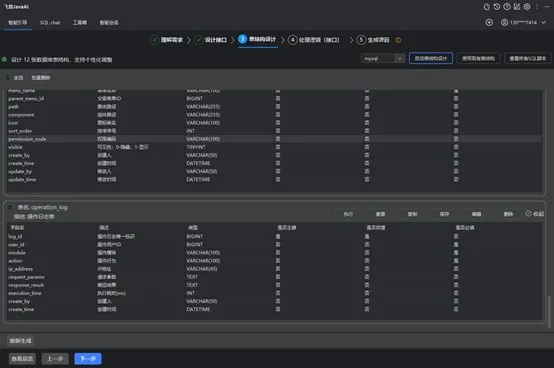This screenshot has width=554, height=368.
Task: Click the orange info icon after step 5
Action: click(398, 40)
